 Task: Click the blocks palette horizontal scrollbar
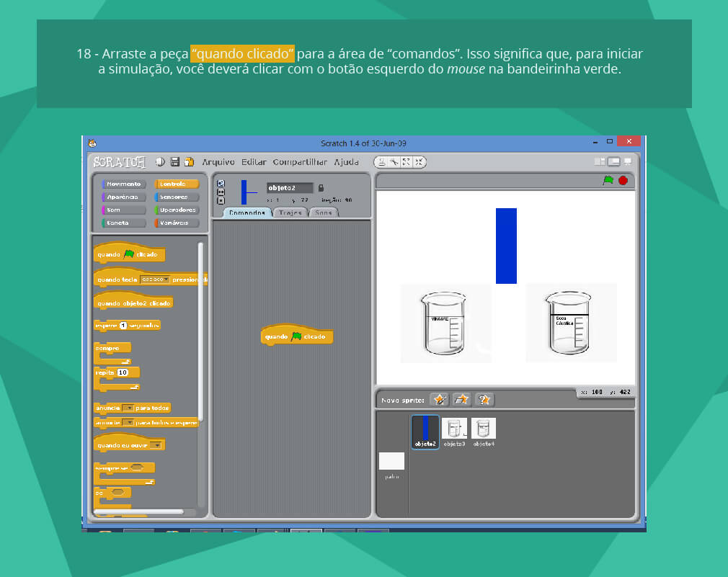(x=139, y=511)
